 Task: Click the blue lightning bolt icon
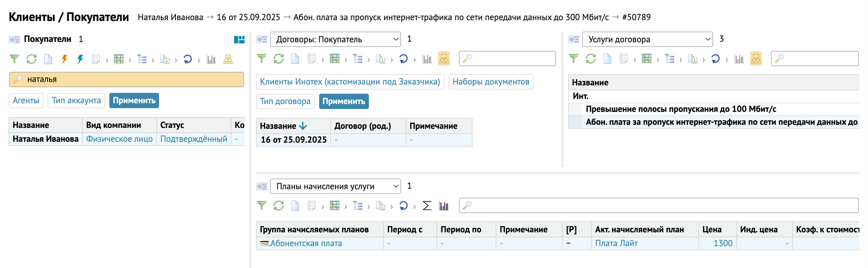tap(80, 59)
